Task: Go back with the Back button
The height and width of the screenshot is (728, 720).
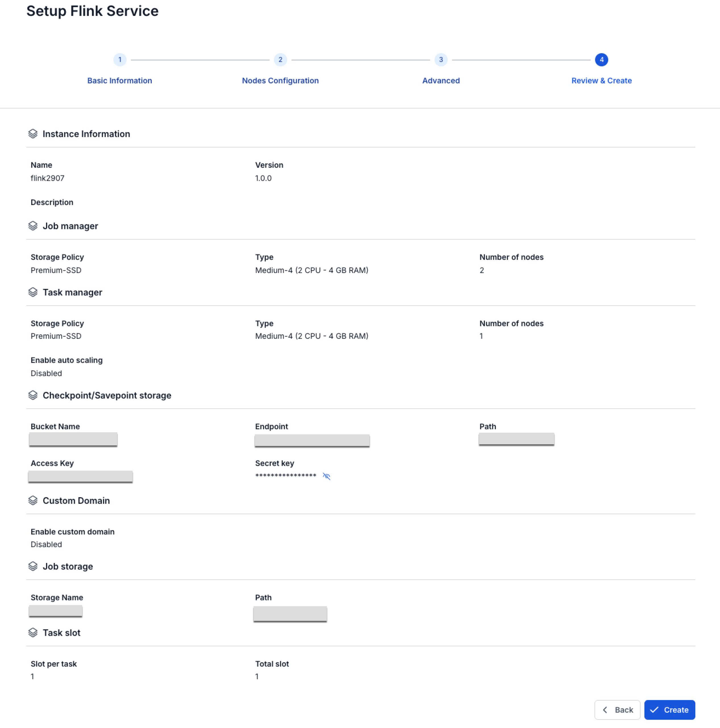Action: pyautogui.click(x=617, y=710)
